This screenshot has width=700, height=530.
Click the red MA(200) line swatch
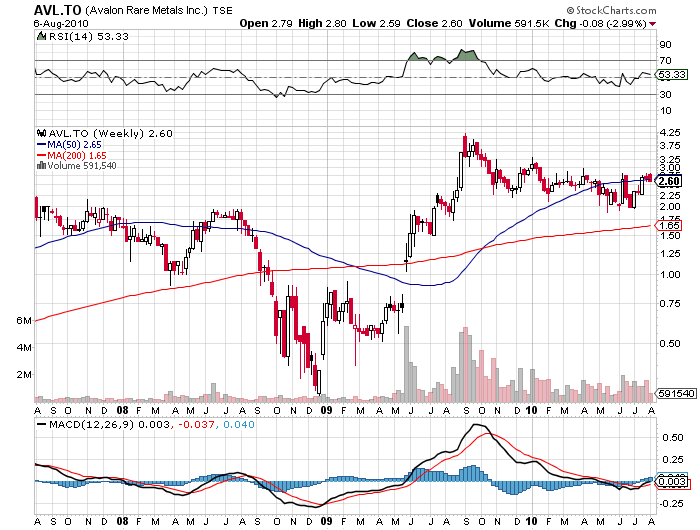click(42, 155)
